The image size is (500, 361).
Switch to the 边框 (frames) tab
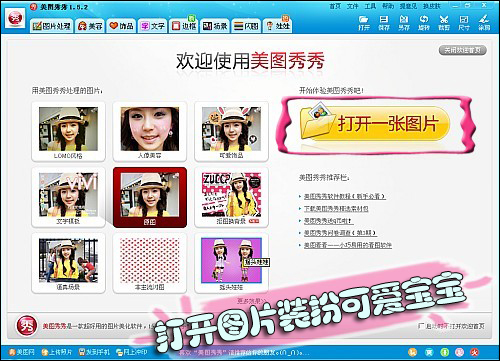(184, 26)
